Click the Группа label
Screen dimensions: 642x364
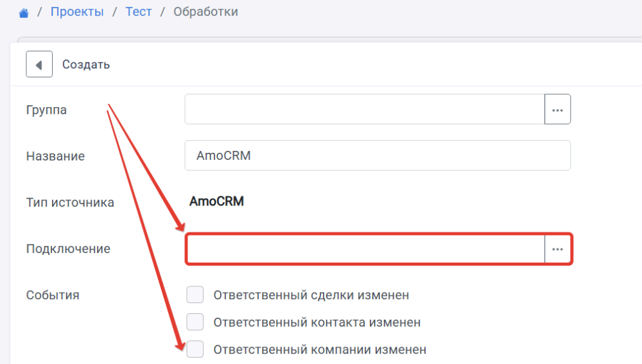[46, 110]
